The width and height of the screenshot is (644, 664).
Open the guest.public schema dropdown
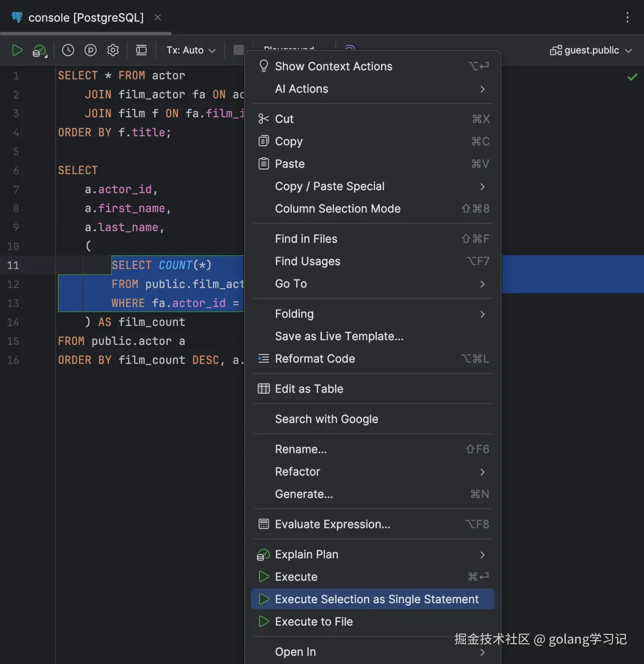pos(591,50)
